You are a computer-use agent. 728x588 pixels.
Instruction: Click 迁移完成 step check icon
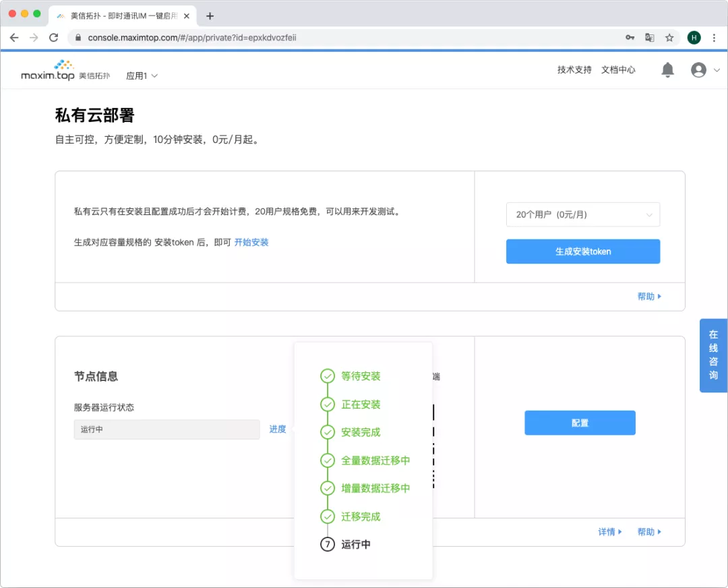[328, 516]
